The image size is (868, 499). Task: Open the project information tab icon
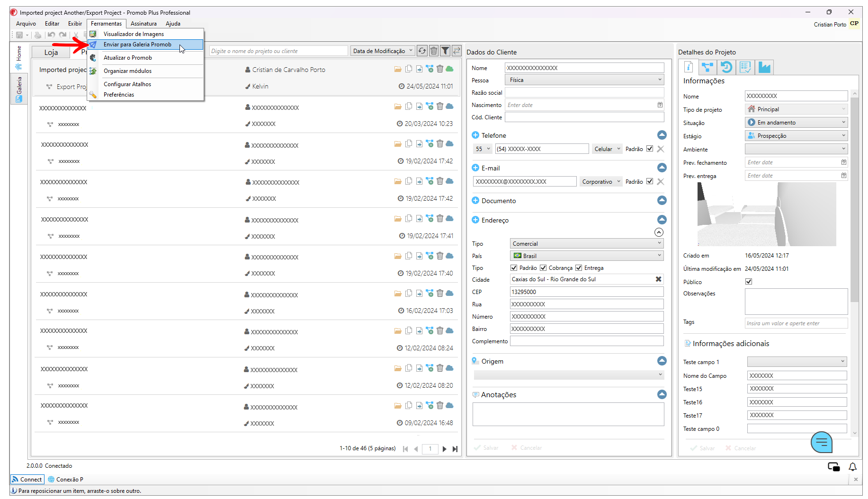tap(689, 67)
